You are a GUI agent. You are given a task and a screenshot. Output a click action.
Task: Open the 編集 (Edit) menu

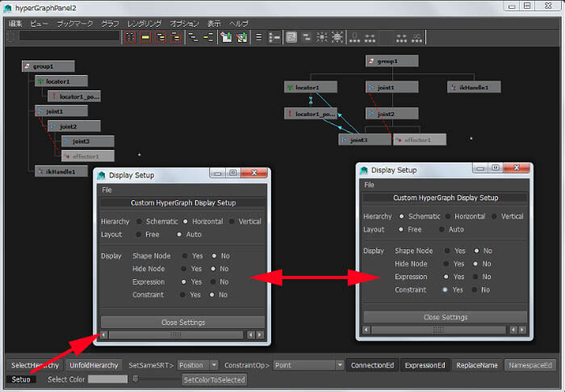coord(15,23)
